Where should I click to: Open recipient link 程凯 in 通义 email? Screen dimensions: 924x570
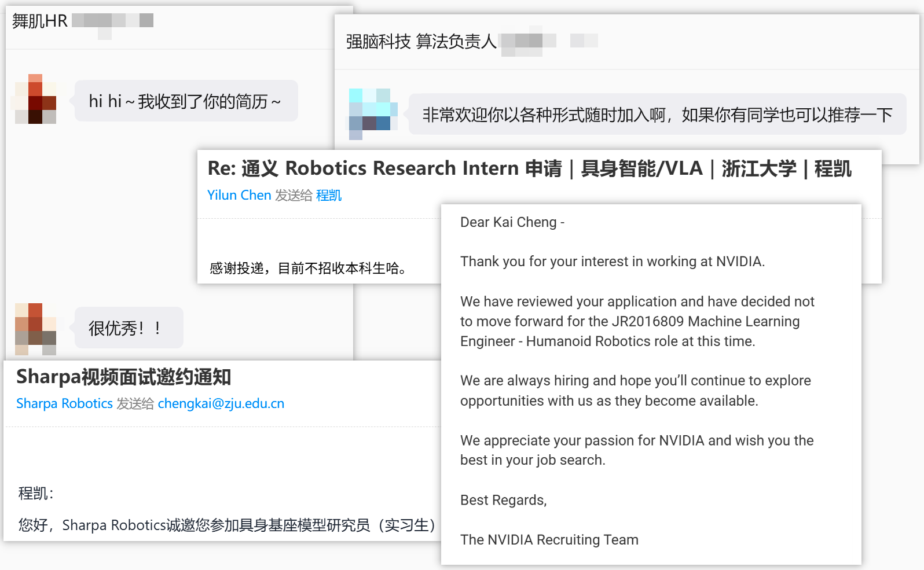[x=329, y=196]
